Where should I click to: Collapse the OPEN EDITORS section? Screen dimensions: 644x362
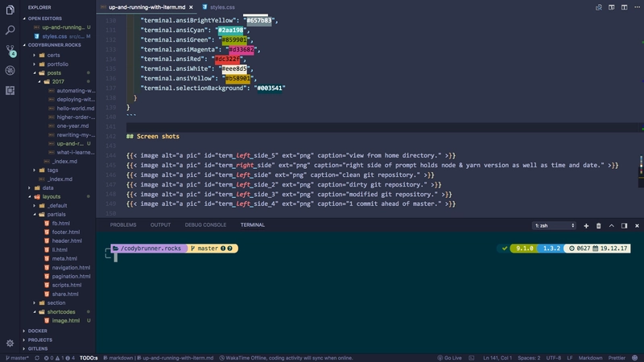point(44,19)
